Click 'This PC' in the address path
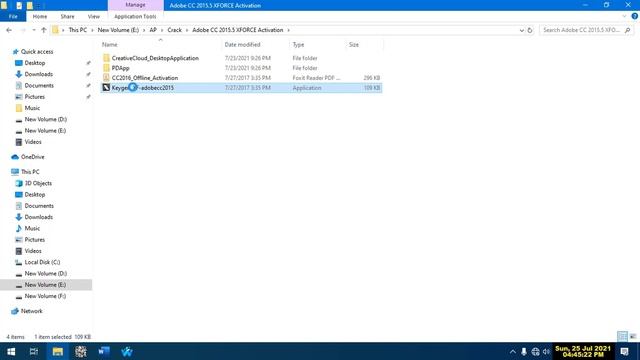 (78, 30)
